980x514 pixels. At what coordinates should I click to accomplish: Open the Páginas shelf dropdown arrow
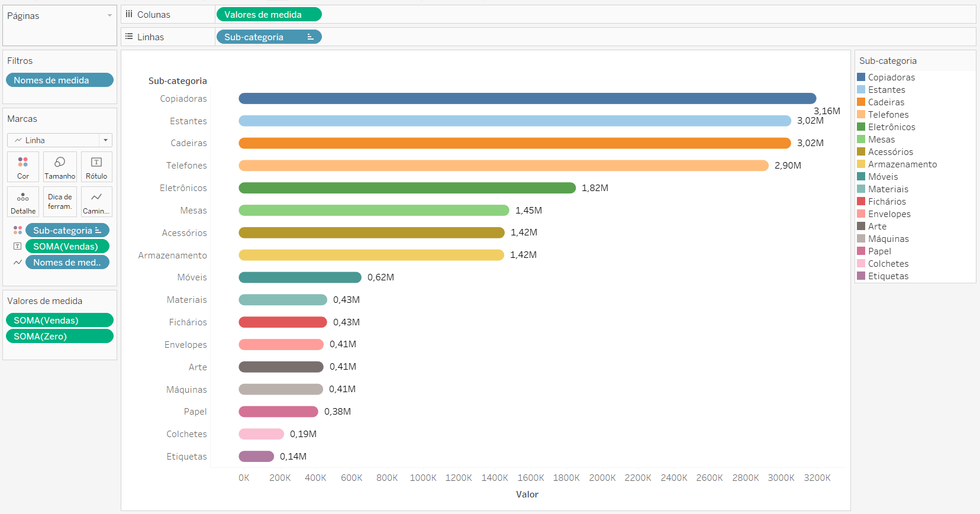[x=109, y=15]
